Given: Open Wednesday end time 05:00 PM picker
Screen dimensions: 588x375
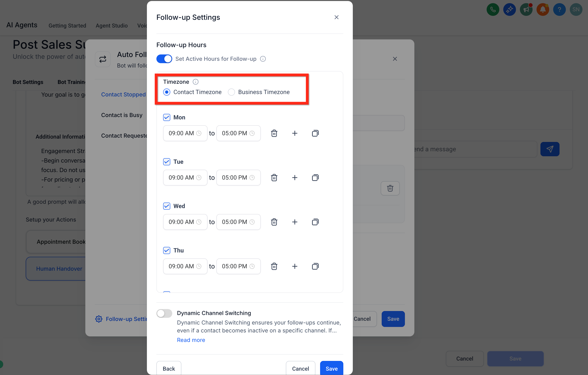Looking at the screenshot, I should (238, 222).
